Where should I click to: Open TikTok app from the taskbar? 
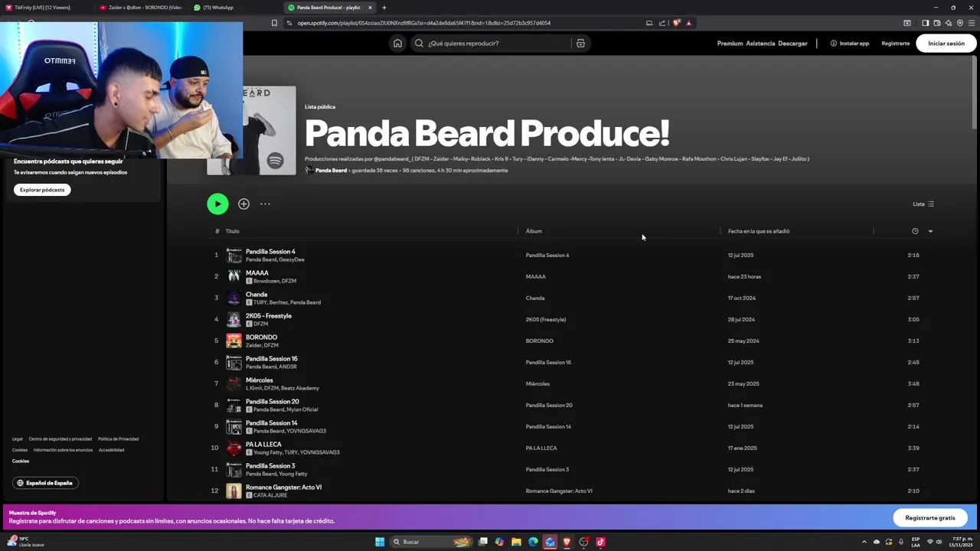click(x=600, y=542)
